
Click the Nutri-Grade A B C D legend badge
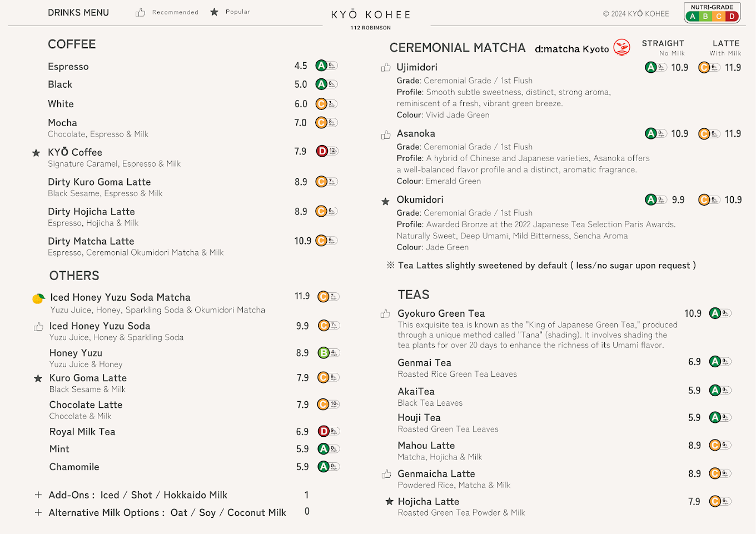coord(712,12)
